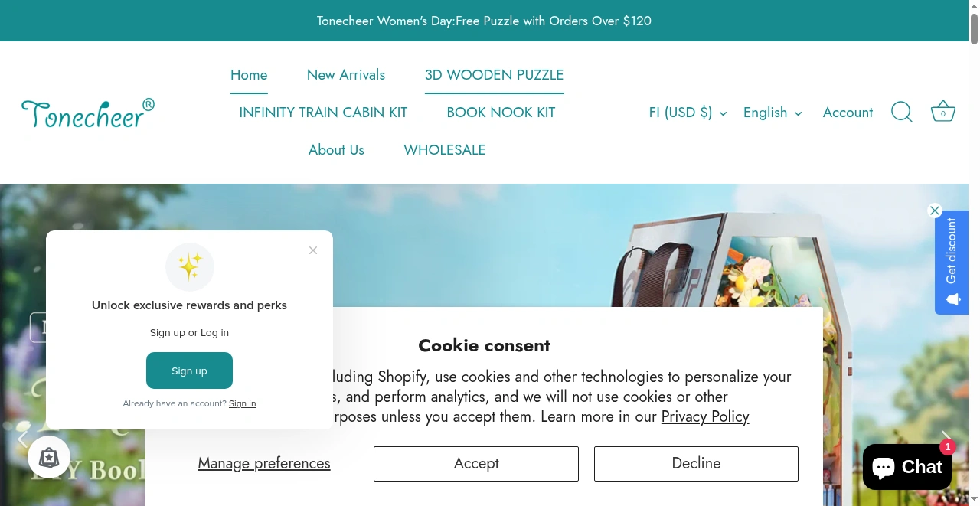Image resolution: width=980 pixels, height=506 pixels.
Task: Click the previous slide arrow on the carousel
Action: point(23,437)
